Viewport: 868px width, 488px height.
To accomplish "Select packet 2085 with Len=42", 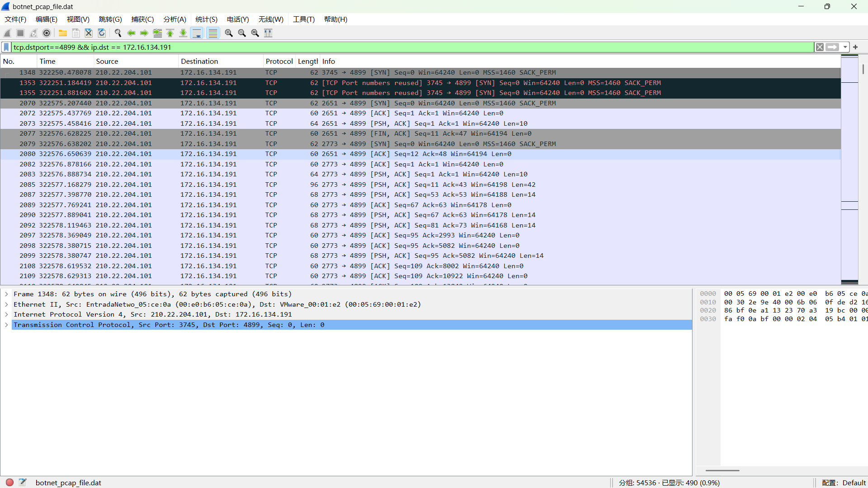I will [421, 185].
